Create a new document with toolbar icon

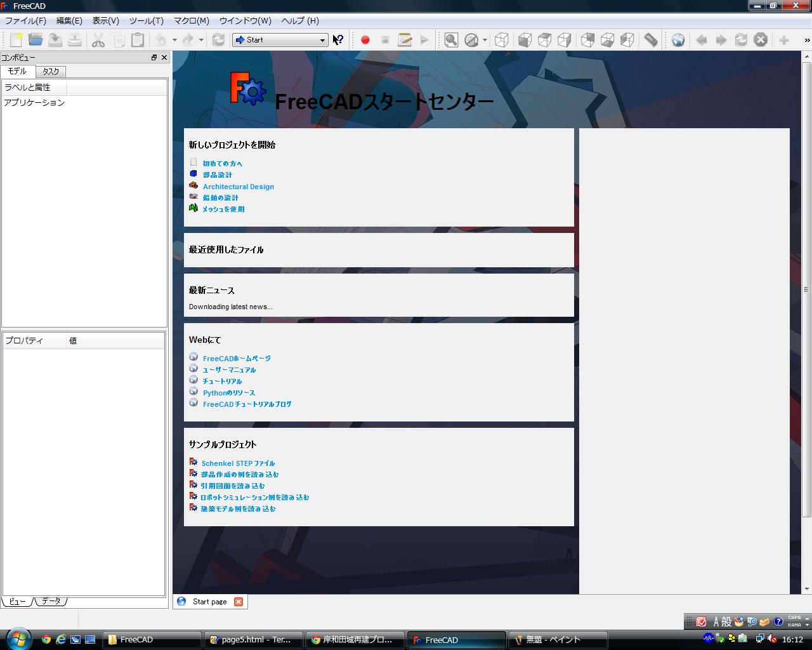coord(16,40)
